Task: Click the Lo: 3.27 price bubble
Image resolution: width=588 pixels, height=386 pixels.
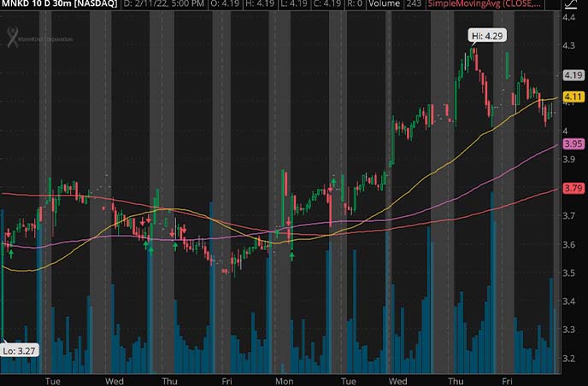Action: tap(19, 351)
